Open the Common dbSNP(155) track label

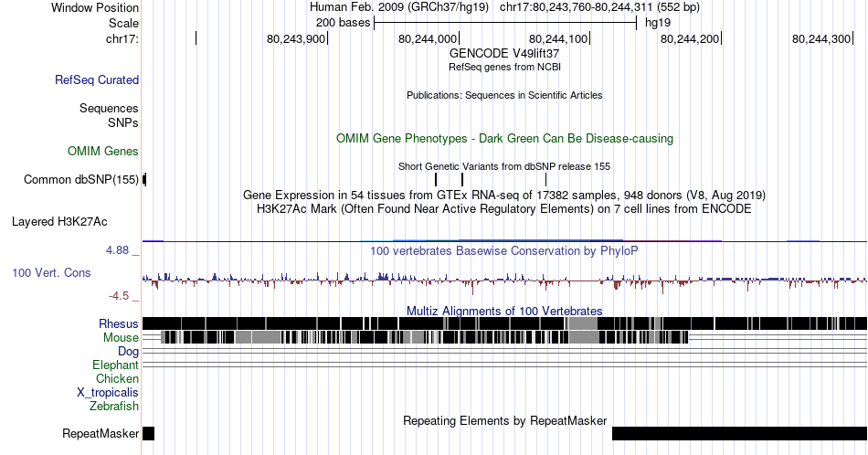point(80,179)
